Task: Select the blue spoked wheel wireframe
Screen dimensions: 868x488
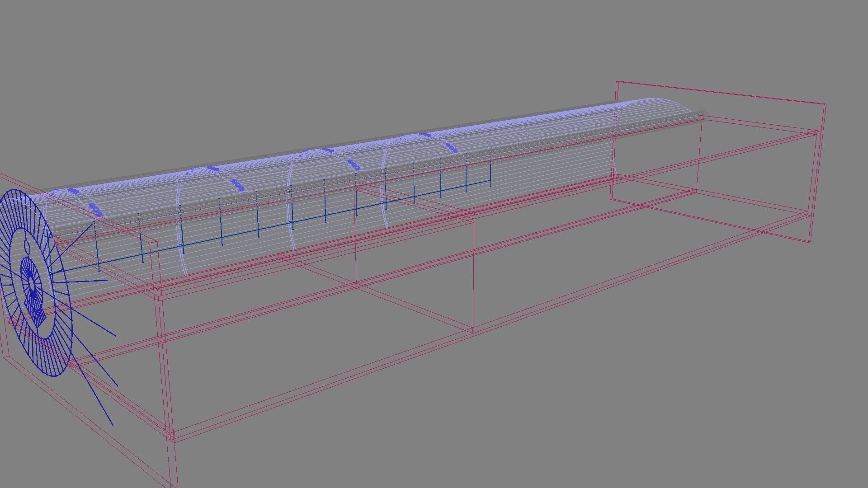Action: click(35, 284)
